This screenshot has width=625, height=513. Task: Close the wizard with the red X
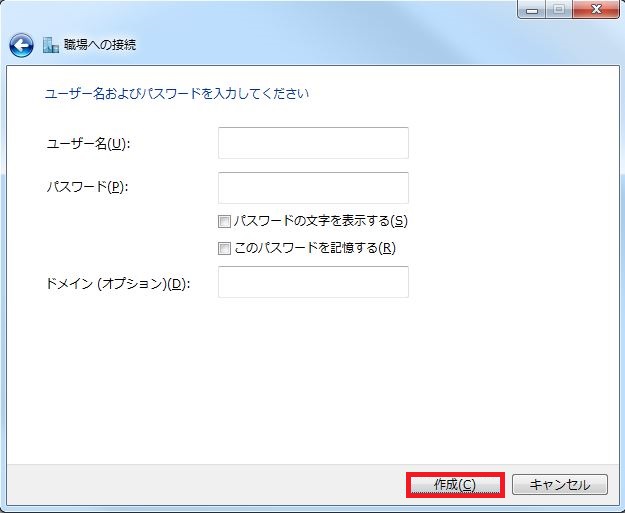(596, 9)
